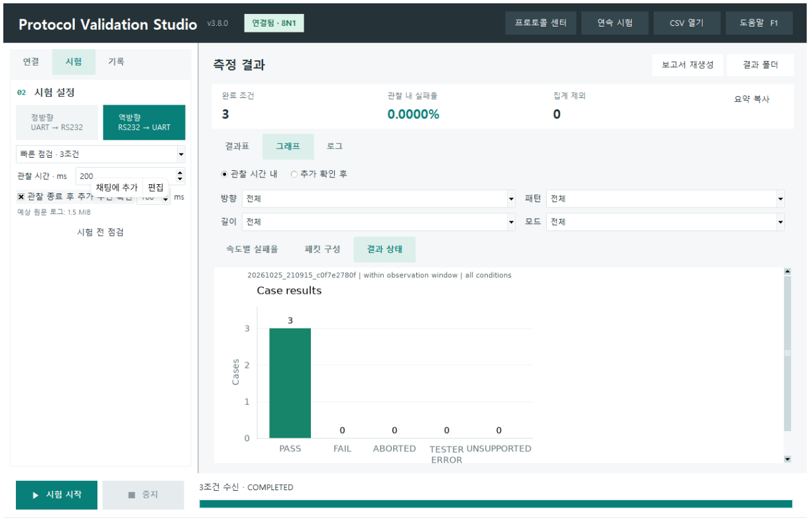812x518 pixels.
Task: Open the 결과 폴더
Action: tap(760, 65)
